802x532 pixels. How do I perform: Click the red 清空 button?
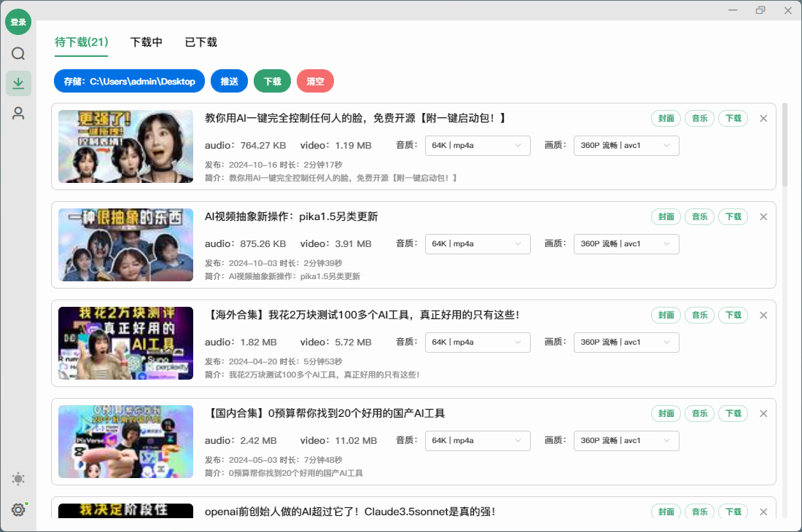[x=315, y=81]
